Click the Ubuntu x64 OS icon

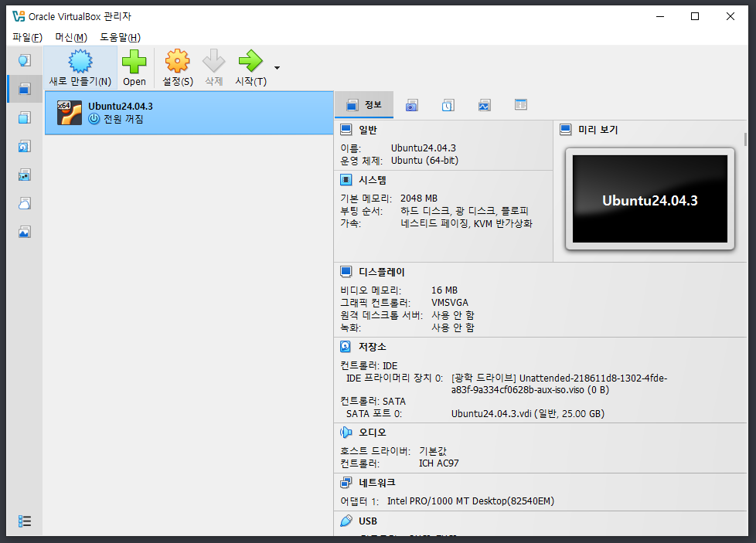click(x=69, y=113)
